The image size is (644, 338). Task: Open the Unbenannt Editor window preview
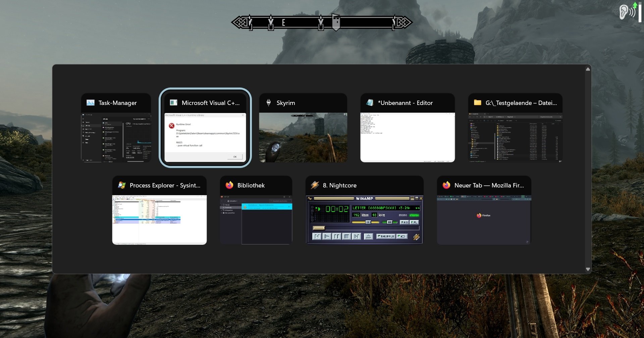(x=408, y=137)
